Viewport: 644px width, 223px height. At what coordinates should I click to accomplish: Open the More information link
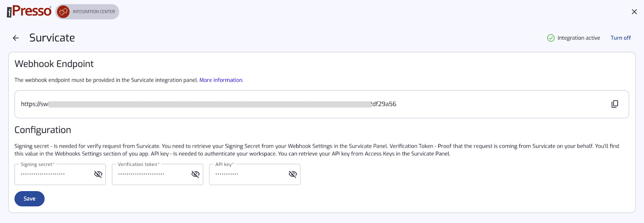click(x=221, y=80)
